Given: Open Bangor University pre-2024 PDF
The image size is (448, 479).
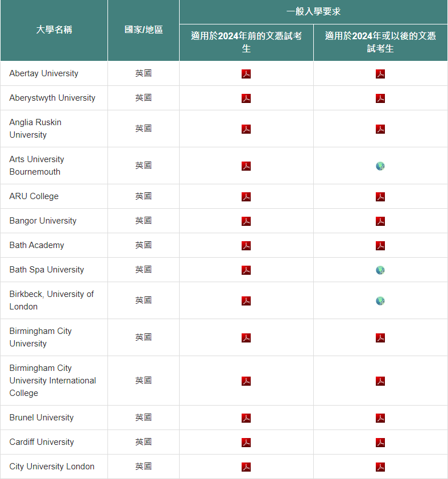Looking at the screenshot, I should click(x=246, y=221).
